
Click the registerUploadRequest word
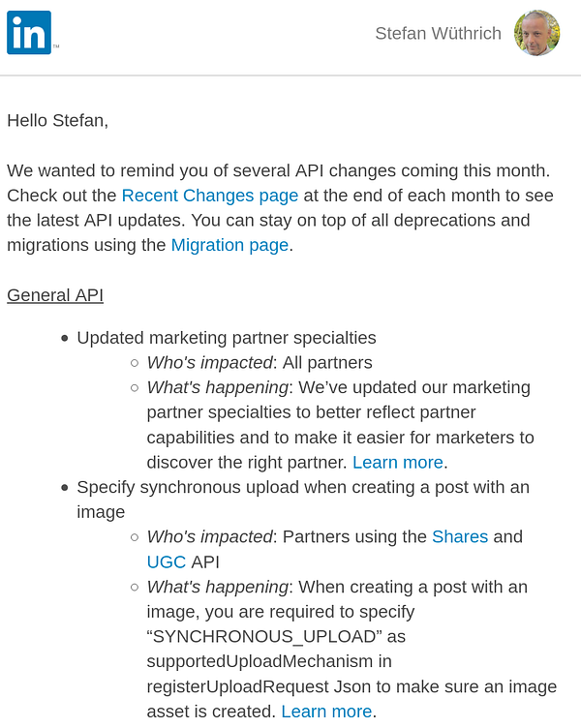(230, 686)
